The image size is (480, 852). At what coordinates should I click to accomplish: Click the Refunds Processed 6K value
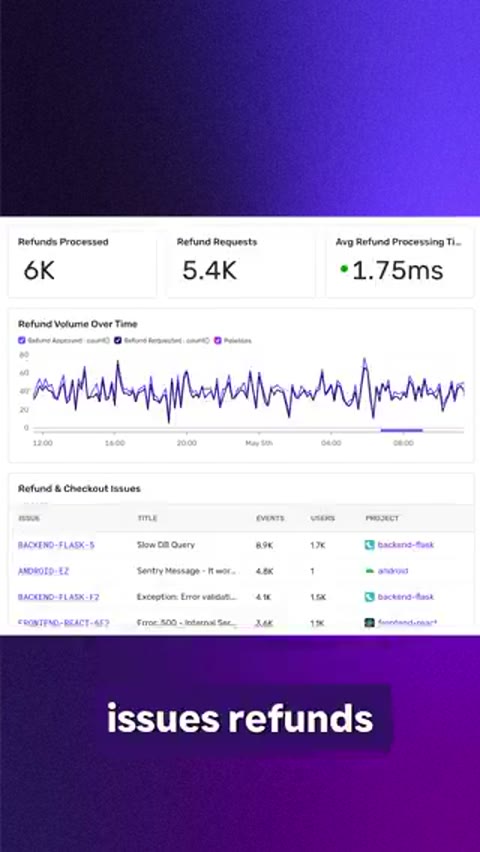pos(39,271)
